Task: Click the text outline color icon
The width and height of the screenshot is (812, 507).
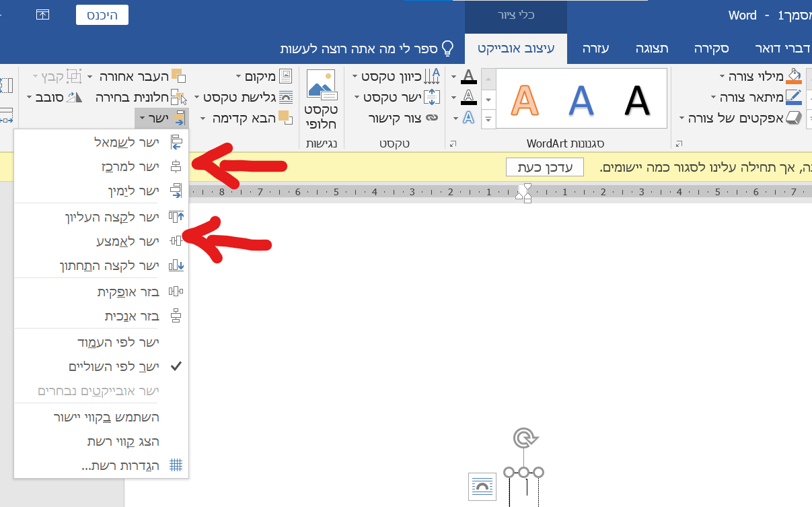Action: coord(469,97)
